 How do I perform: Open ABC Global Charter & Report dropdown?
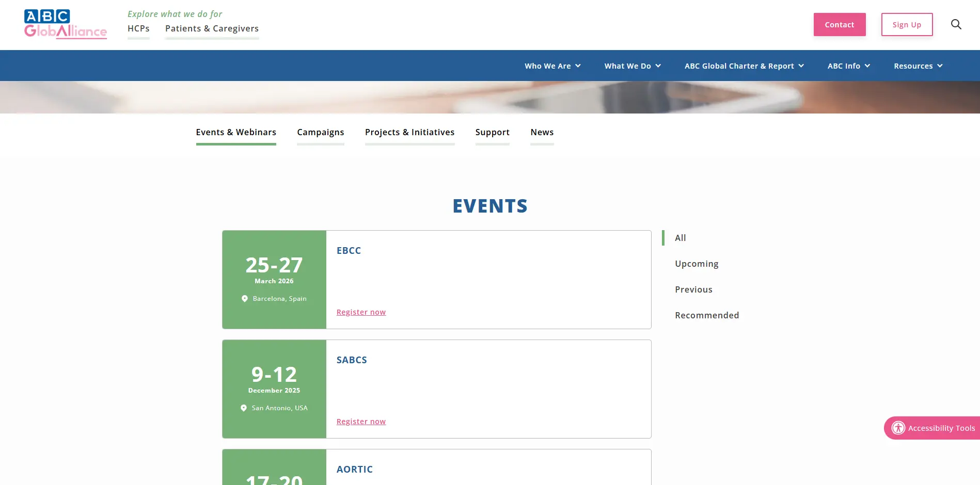tap(744, 66)
